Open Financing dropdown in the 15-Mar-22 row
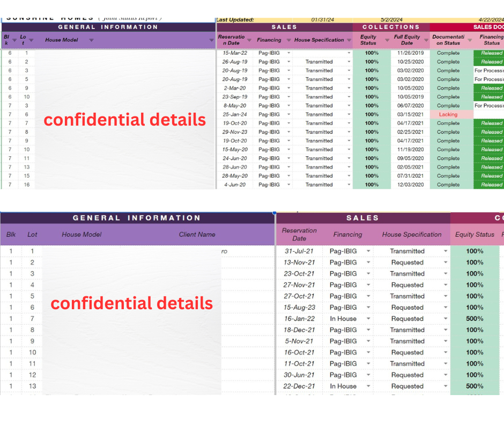The width and height of the screenshot is (504, 423). click(x=289, y=53)
